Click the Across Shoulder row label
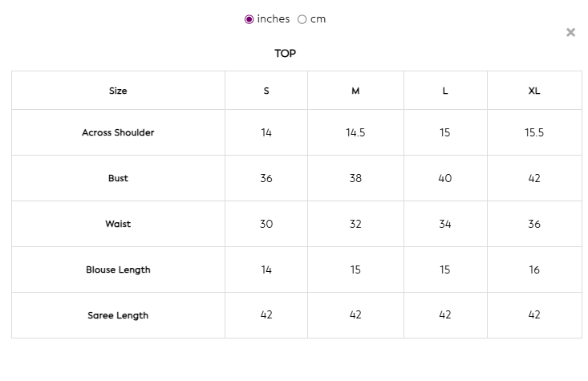This screenshot has height=381, width=588. [118, 132]
